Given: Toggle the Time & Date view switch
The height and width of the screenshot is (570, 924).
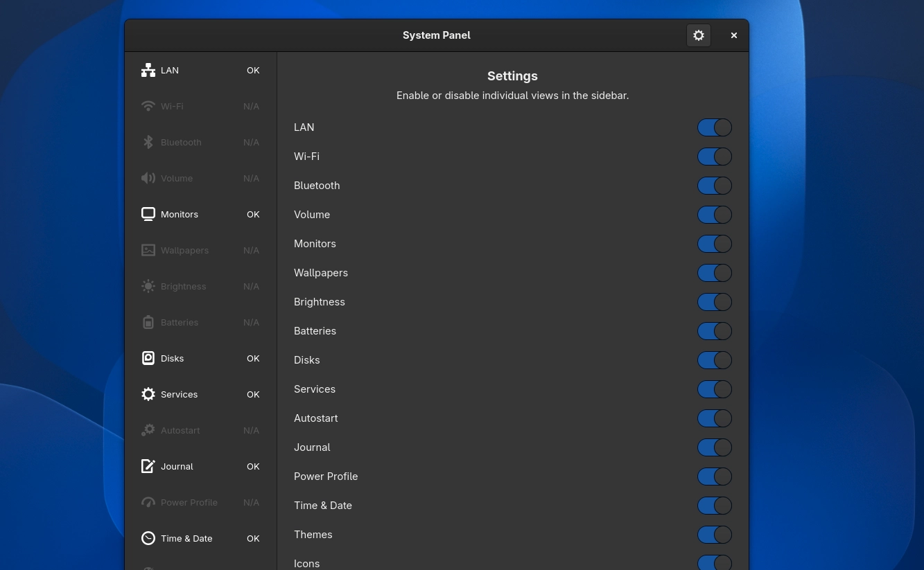Looking at the screenshot, I should [x=715, y=506].
